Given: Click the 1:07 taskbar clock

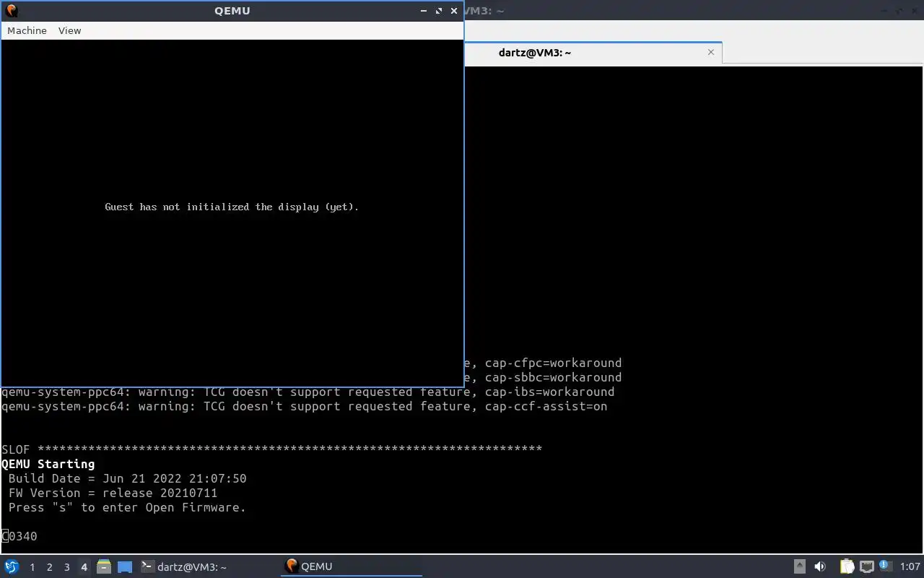Looking at the screenshot, I should 910,566.
